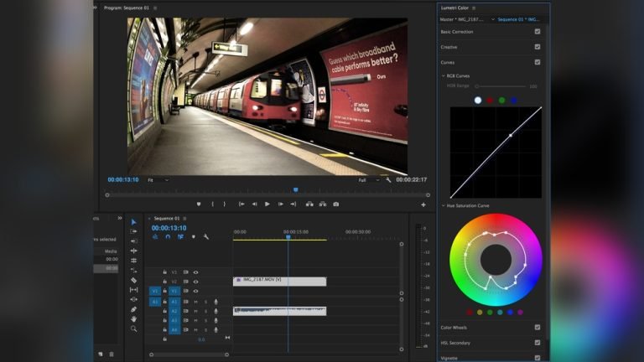
Task: Toggle linked selection in timeline
Action: pos(181,237)
